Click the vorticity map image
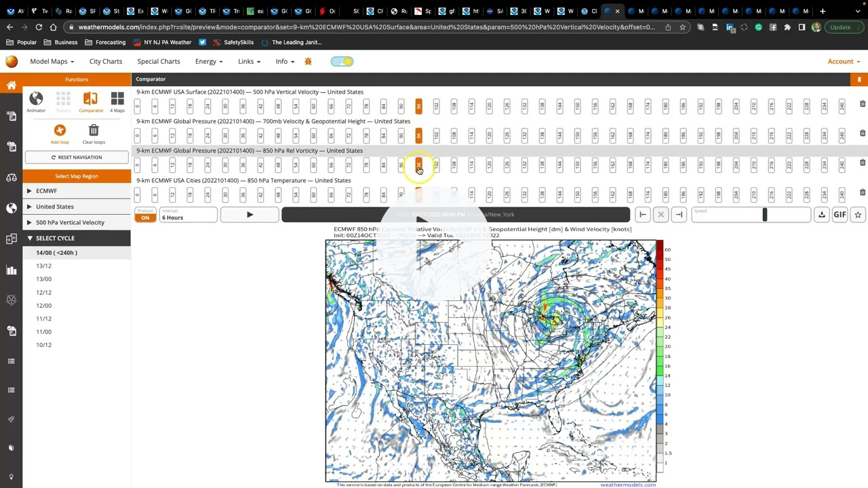The image size is (868, 488). [x=490, y=360]
